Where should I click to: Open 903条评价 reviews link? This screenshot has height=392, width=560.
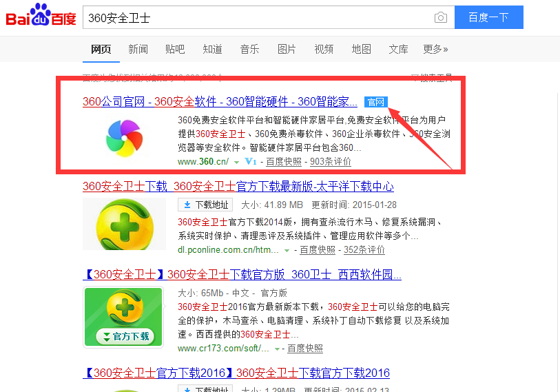(331, 161)
